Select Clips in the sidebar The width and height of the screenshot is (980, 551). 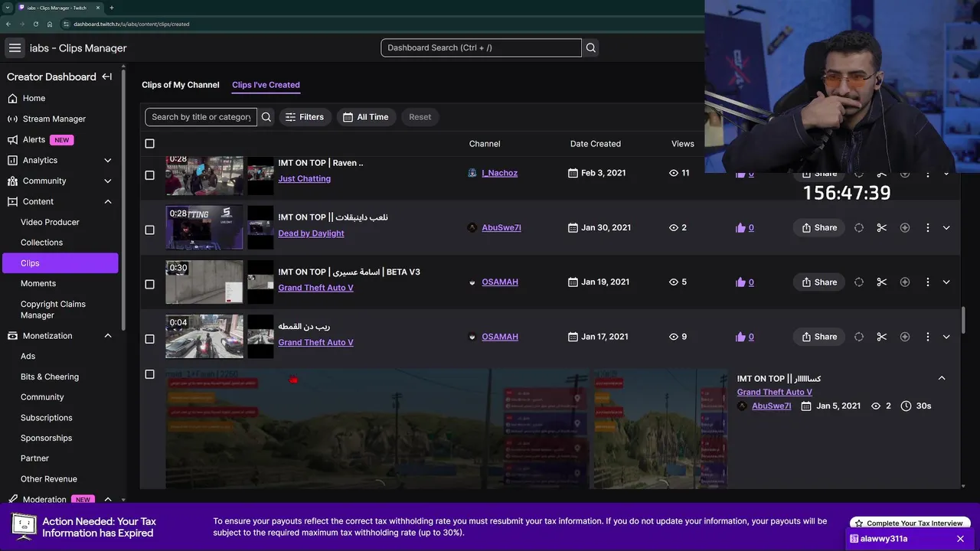tap(60, 262)
